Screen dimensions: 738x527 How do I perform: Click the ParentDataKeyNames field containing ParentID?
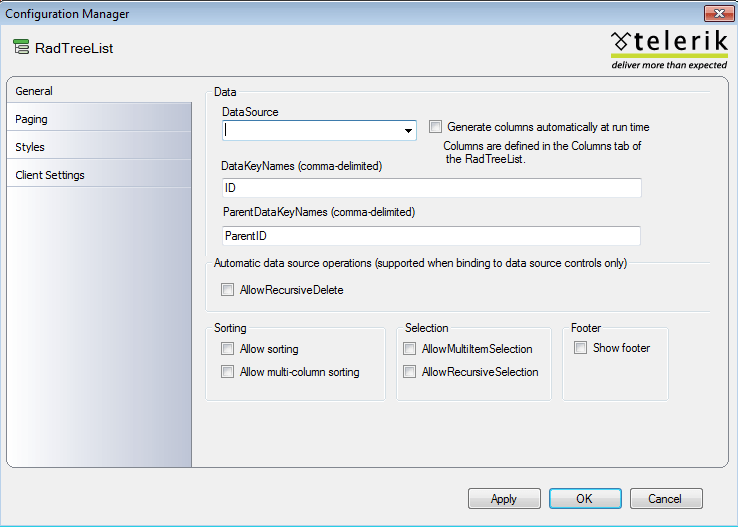pyautogui.click(x=431, y=236)
